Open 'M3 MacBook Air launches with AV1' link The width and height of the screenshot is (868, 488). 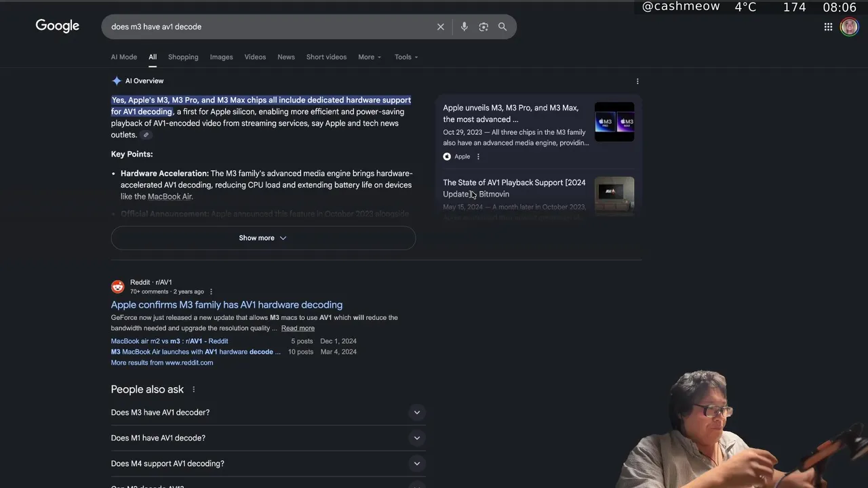tap(195, 352)
